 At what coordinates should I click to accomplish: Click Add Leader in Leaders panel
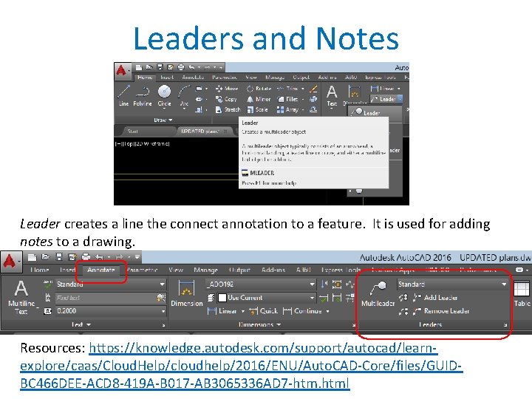tap(435, 298)
